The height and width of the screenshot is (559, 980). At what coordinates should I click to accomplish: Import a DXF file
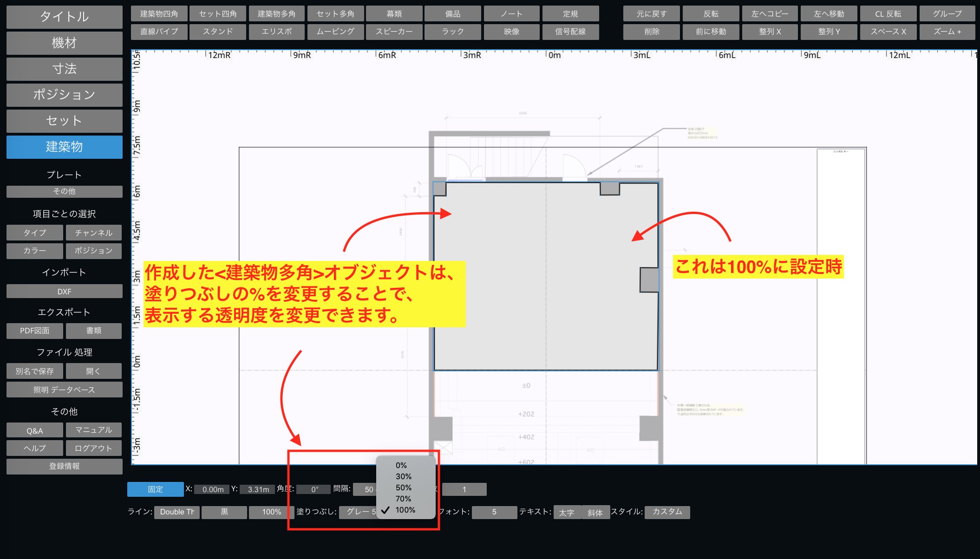(65, 292)
